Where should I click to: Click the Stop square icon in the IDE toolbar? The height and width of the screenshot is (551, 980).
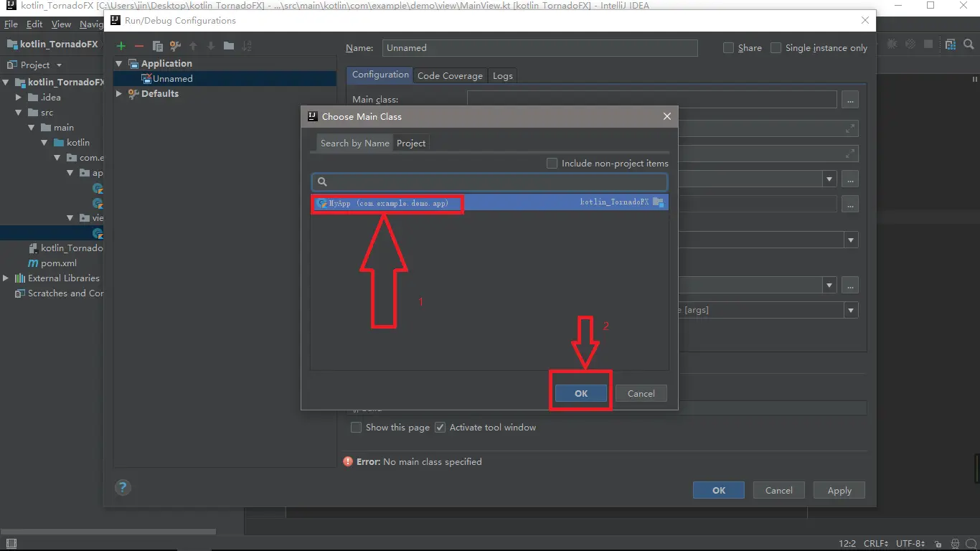(x=929, y=44)
